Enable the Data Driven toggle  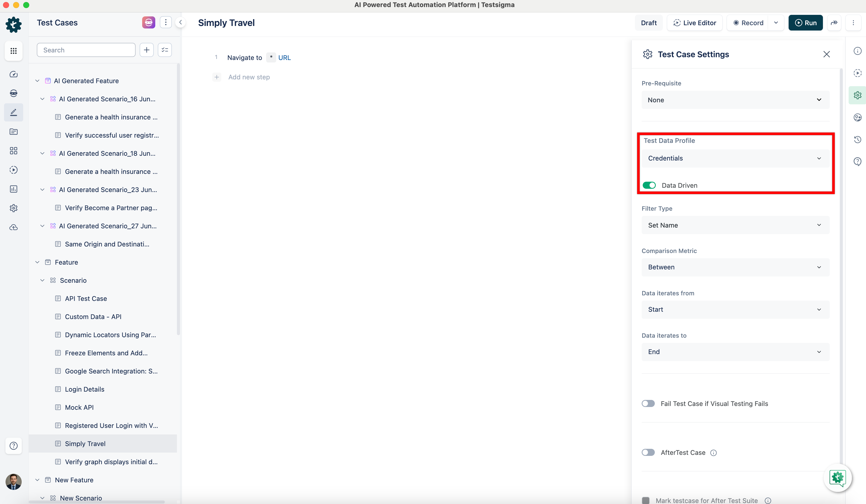tap(649, 185)
